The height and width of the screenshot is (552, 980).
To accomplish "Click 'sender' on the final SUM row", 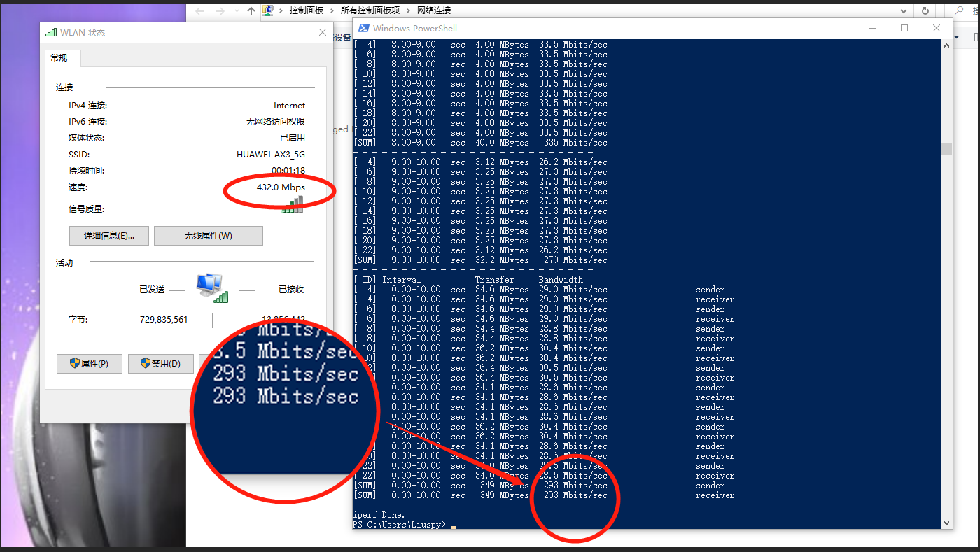I will (710, 486).
